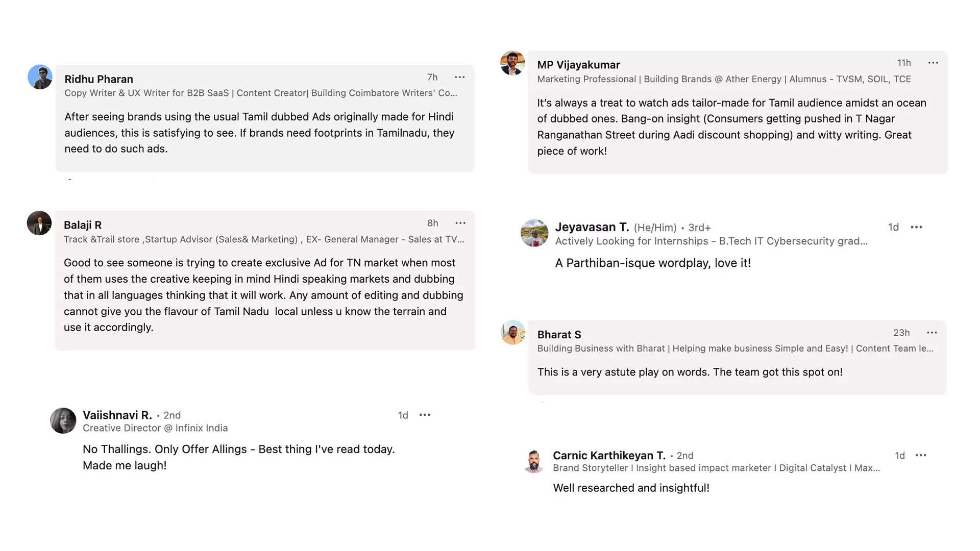980x551 pixels.
Task: Visit Vaiishnavi R.'s profile by name
Action: pos(117,415)
